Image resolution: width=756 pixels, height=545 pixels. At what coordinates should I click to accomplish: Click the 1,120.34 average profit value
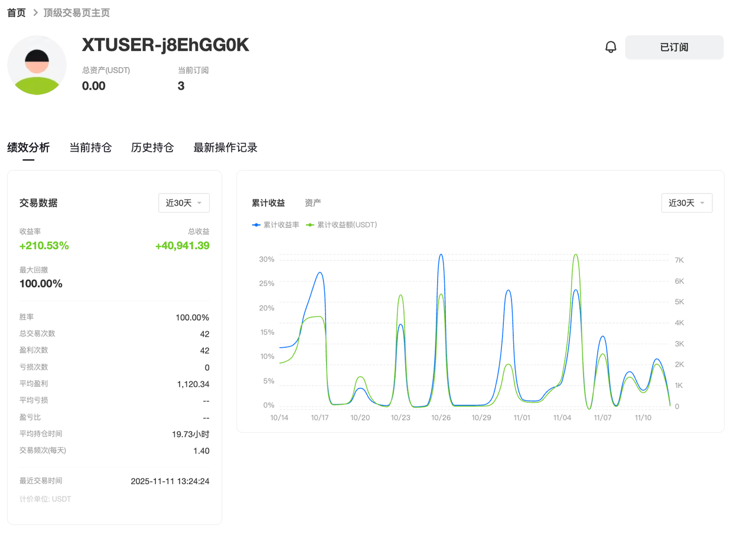pos(193,384)
